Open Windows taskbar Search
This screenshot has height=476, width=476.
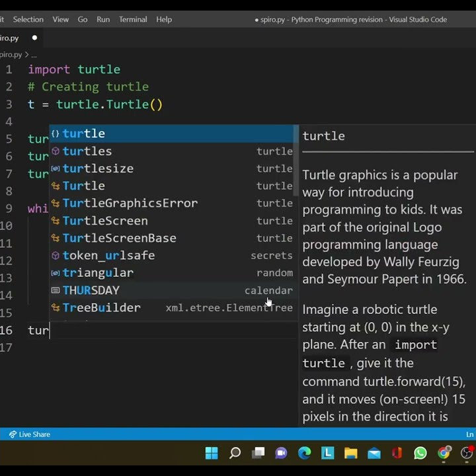235,453
